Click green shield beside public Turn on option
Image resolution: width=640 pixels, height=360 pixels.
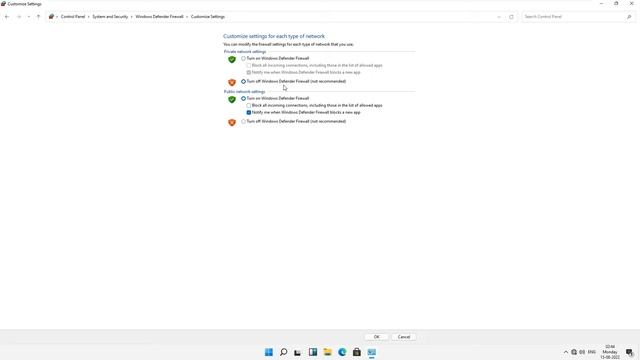(x=232, y=100)
